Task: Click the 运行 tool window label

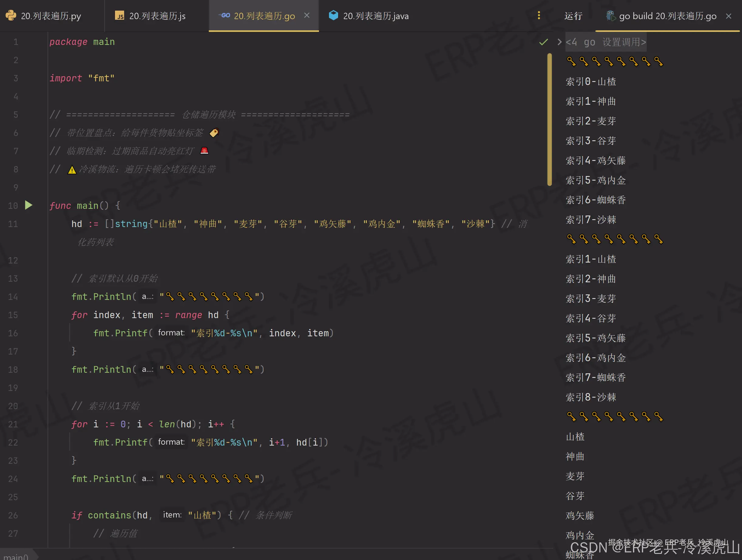Action: tap(573, 16)
